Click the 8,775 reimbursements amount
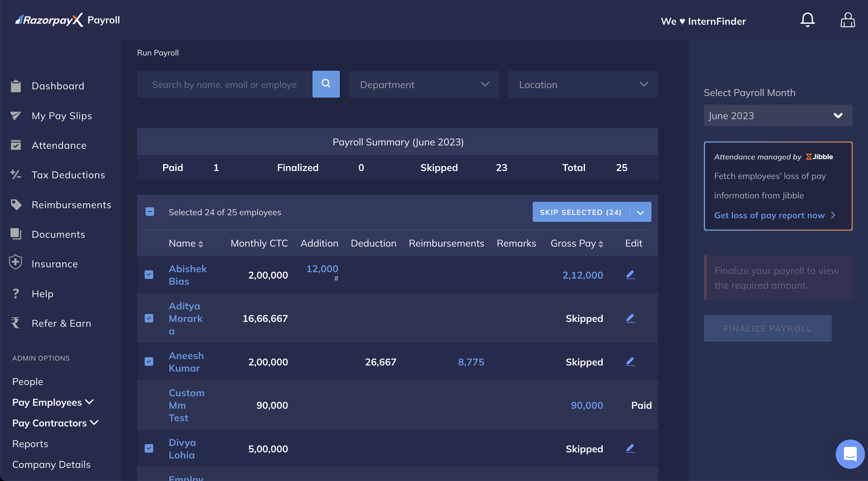The image size is (868, 481). click(x=471, y=362)
